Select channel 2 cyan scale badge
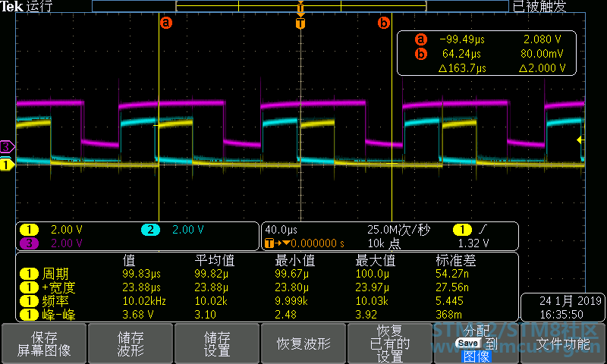 (150, 230)
